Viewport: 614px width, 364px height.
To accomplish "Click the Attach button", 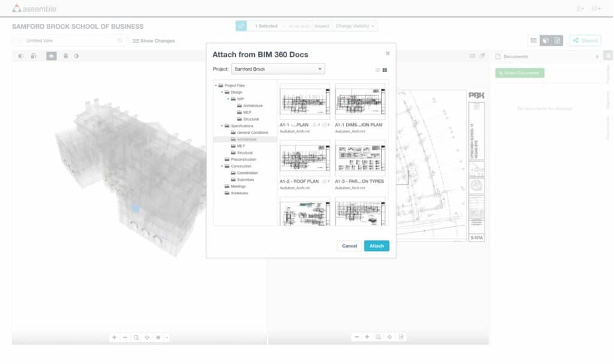I will click(x=377, y=246).
